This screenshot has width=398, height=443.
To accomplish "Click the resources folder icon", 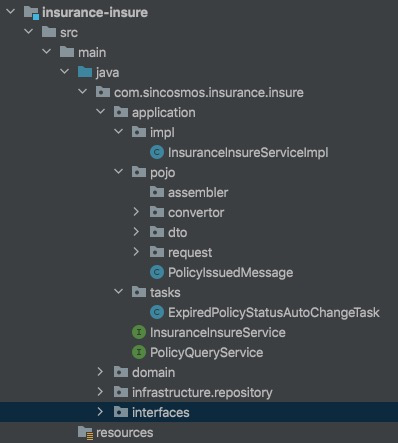I will point(85,433).
